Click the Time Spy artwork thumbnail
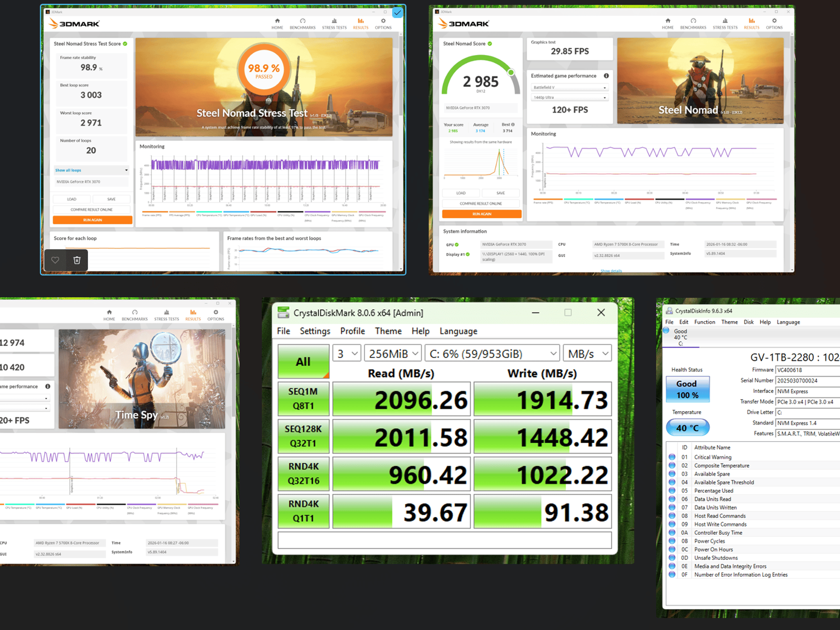The height and width of the screenshot is (630, 840). pos(142,379)
